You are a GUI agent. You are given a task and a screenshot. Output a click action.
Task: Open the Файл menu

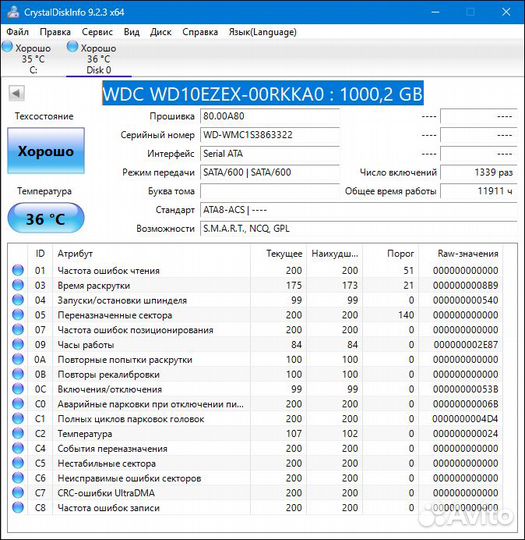tap(18, 32)
